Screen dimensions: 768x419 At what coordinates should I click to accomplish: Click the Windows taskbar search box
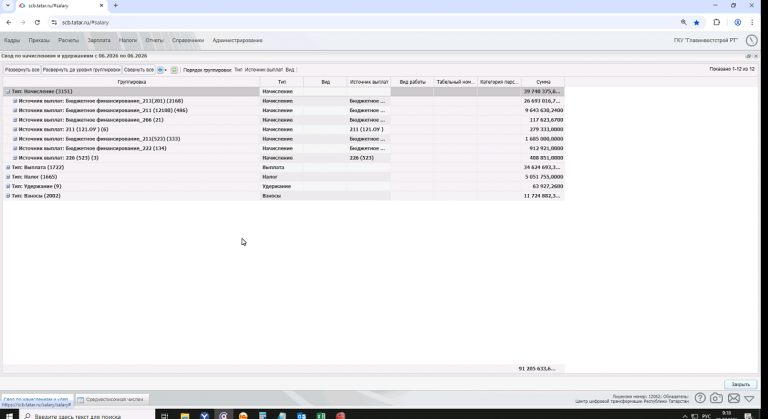[88, 416]
